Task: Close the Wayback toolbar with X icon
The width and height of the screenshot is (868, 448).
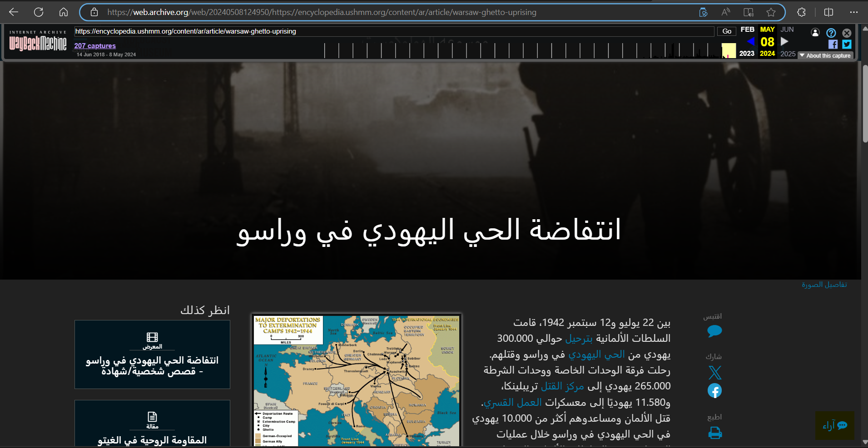Action: click(x=847, y=33)
